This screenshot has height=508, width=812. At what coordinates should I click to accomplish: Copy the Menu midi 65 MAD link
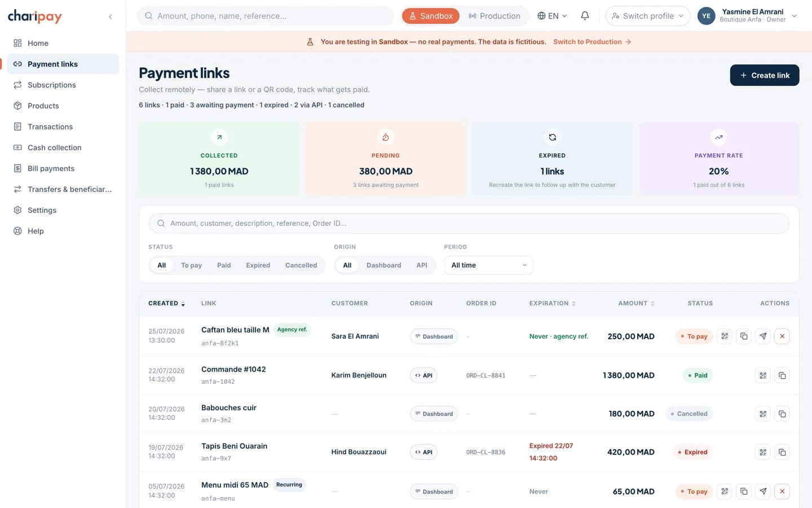[744, 491]
